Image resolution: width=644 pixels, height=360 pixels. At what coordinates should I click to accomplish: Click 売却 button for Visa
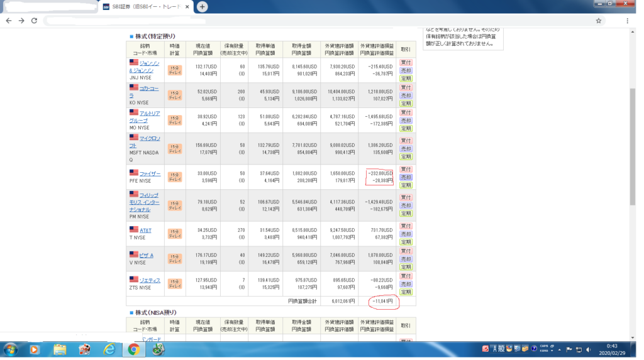pyautogui.click(x=406, y=259)
